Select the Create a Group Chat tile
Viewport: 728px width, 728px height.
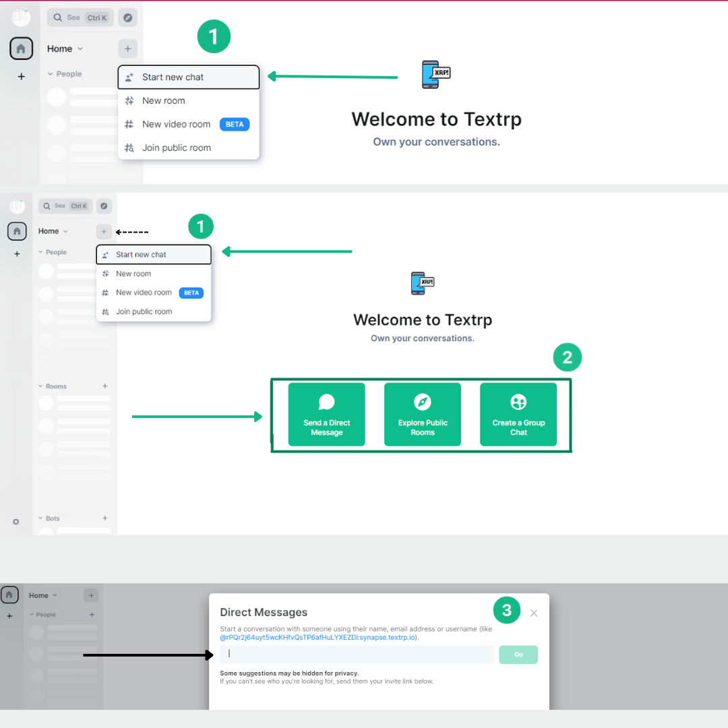coord(518,414)
